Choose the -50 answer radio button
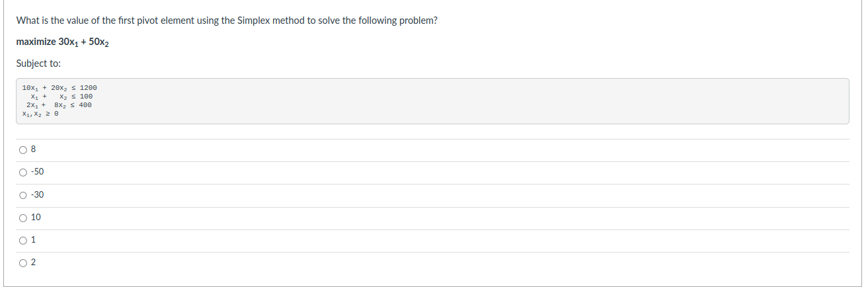The width and height of the screenshot is (868, 287). [23, 173]
